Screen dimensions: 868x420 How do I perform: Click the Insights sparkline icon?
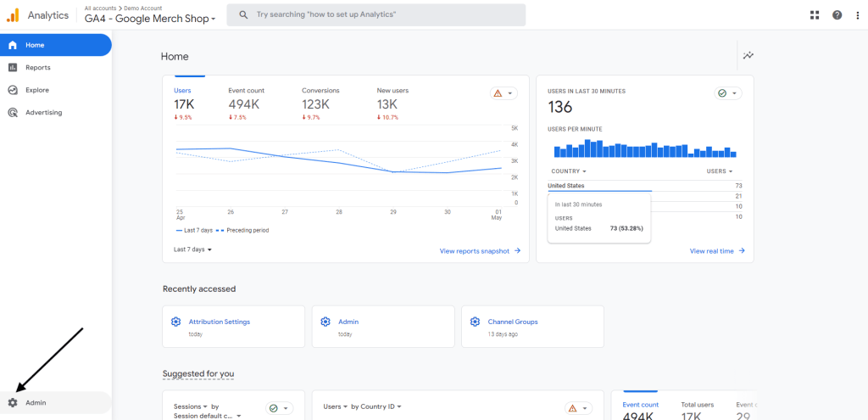748,56
